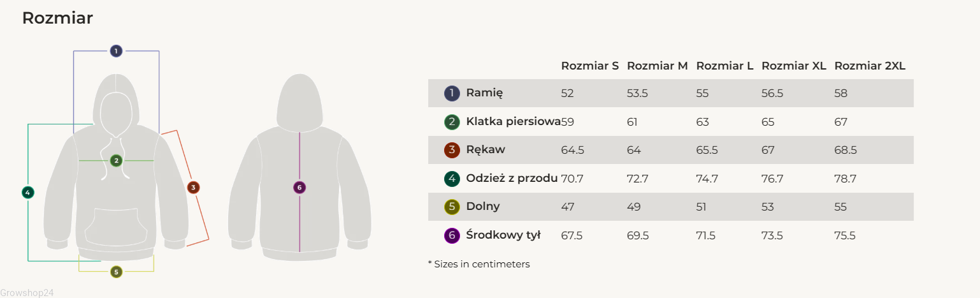Image resolution: width=980 pixels, height=298 pixels.
Task: Click shoulder marker 1 above the hoodie diagram
Action: [116, 51]
